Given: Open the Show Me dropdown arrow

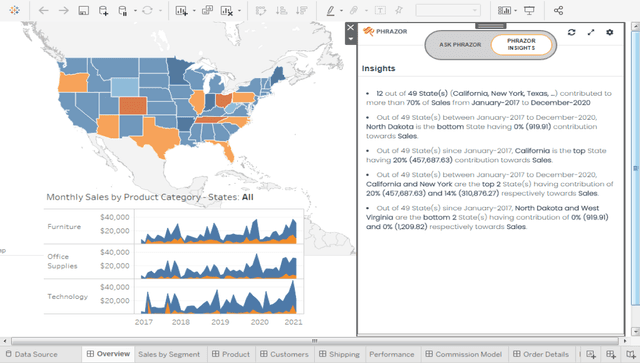Looking at the screenshot, I should (516, 11).
